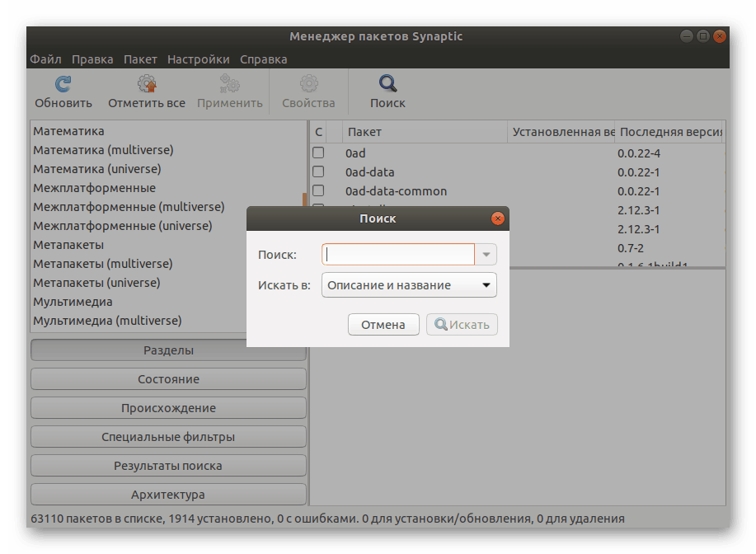Image resolution: width=756 pixels, height=554 pixels.
Task: Select the 0ad package row name
Action: tap(355, 153)
